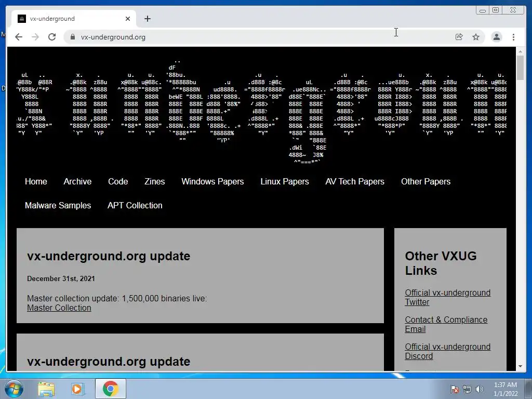Open the APT Collection page
Image resolution: width=532 pixels, height=399 pixels.
[135, 205]
